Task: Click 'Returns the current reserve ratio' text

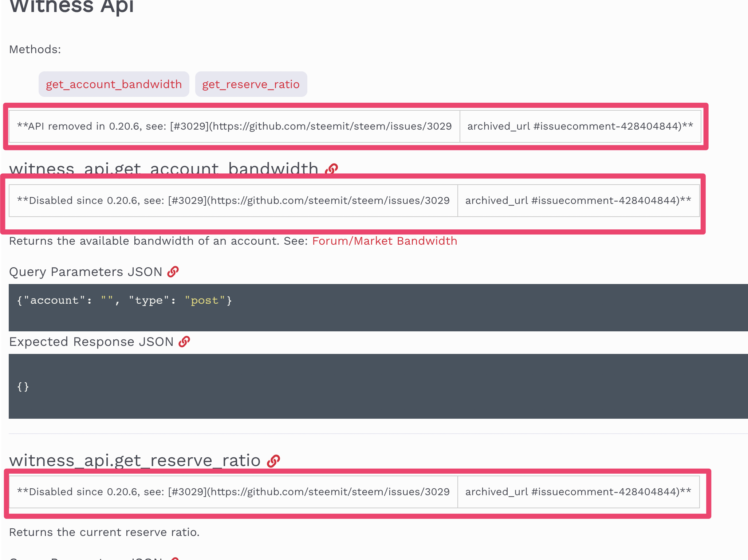Action: click(x=104, y=532)
